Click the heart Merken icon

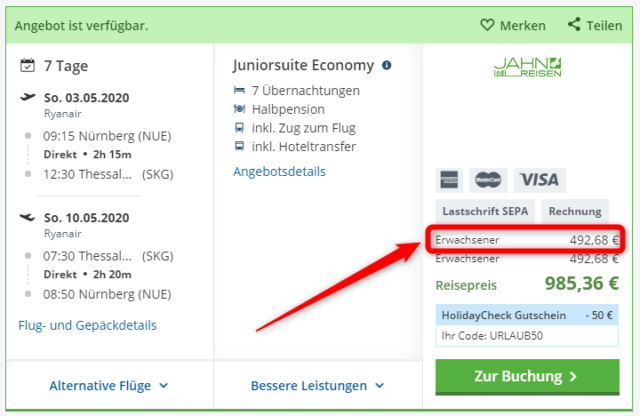pyautogui.click(x=487, y=25)
